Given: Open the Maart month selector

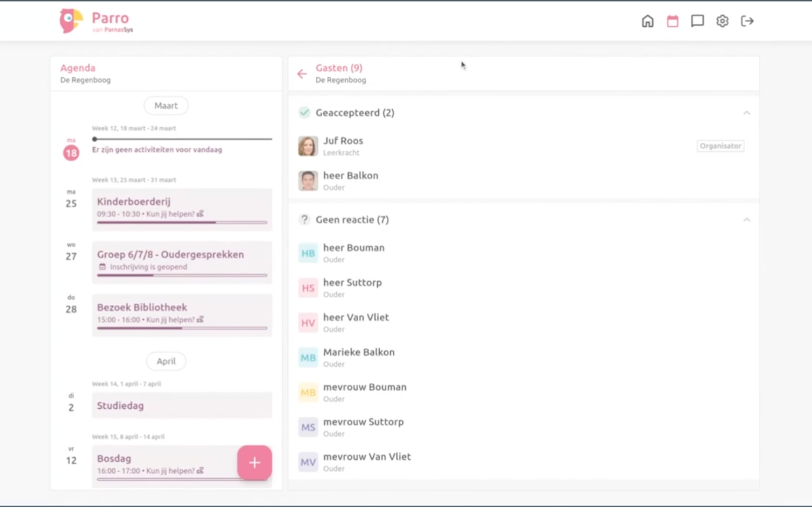Looking at the screenshot, I should click(x=166, y=105).
